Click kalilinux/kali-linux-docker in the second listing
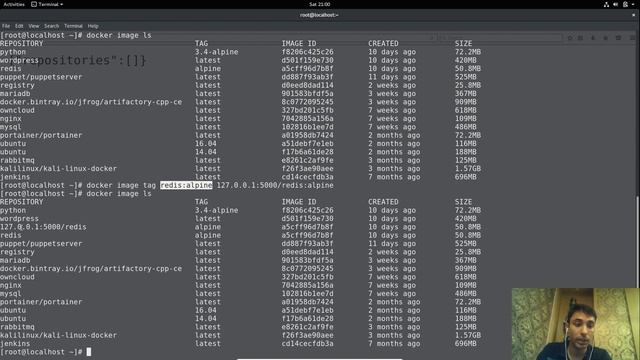Image resolution: width=640 pixels, height=360 pixels. (x=58, y=335)
